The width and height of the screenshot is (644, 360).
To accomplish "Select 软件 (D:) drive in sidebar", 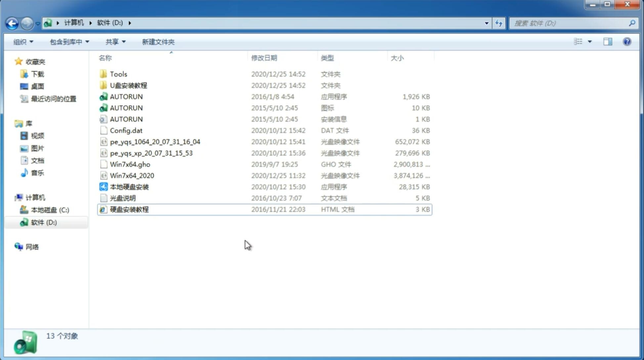I will click(x=44, y=222).
